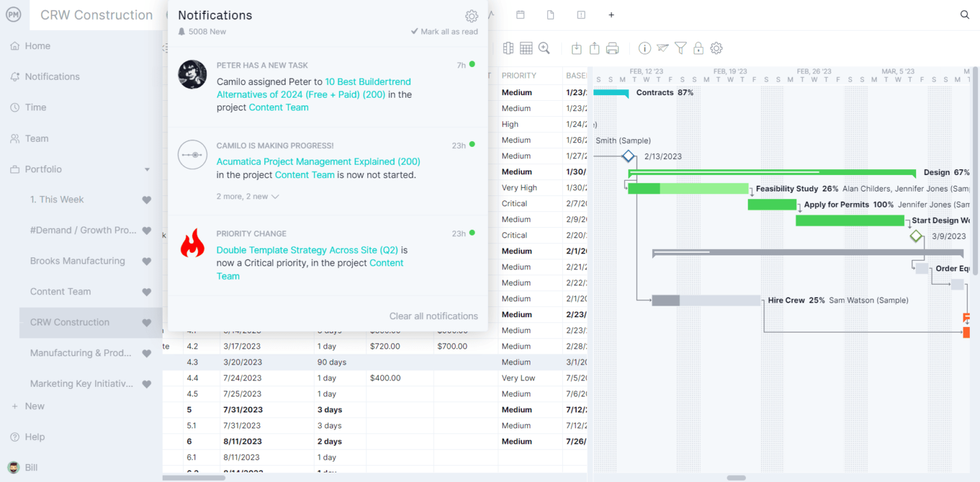Open the zoom tool in the Gantt toolbar
Screen dimensions: 980x482
544,48
